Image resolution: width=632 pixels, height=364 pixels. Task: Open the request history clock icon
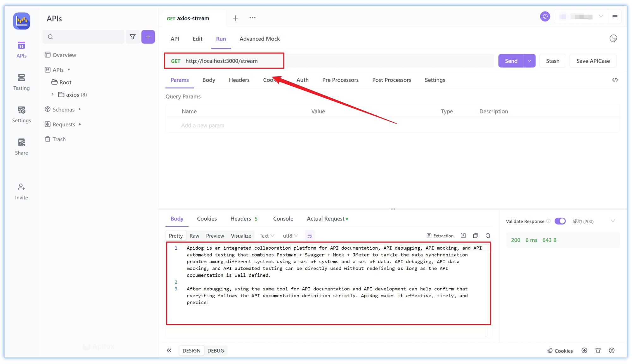coord(613,39)
